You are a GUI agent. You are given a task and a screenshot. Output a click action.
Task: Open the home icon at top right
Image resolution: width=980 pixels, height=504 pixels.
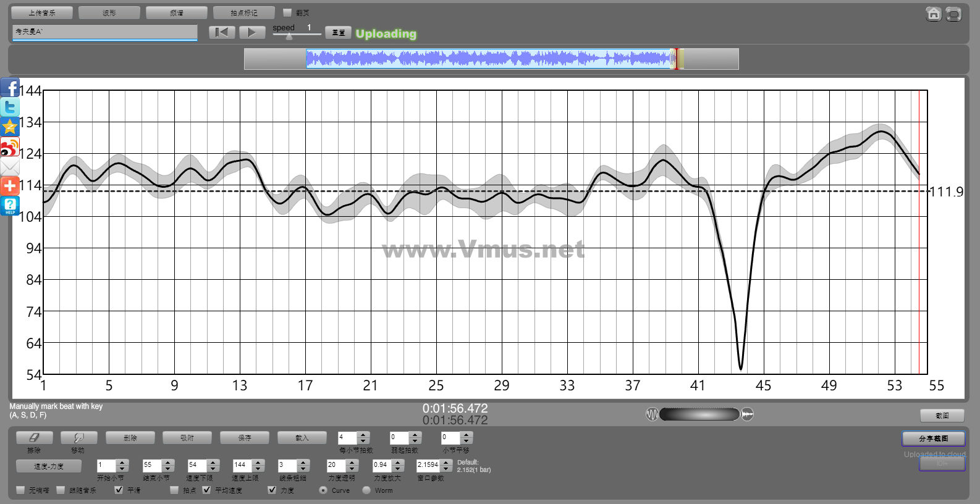(x=934, y=14)
